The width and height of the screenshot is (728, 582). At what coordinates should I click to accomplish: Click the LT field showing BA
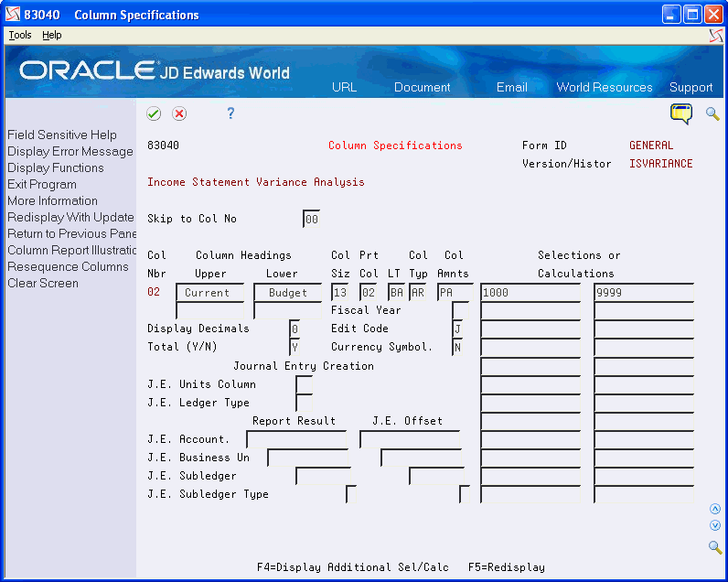(x=396, y=292)
